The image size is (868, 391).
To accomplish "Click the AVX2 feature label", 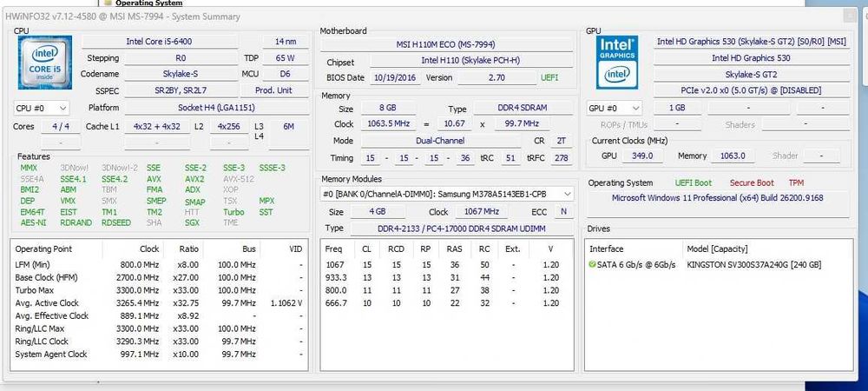I will tap(194, 179).
